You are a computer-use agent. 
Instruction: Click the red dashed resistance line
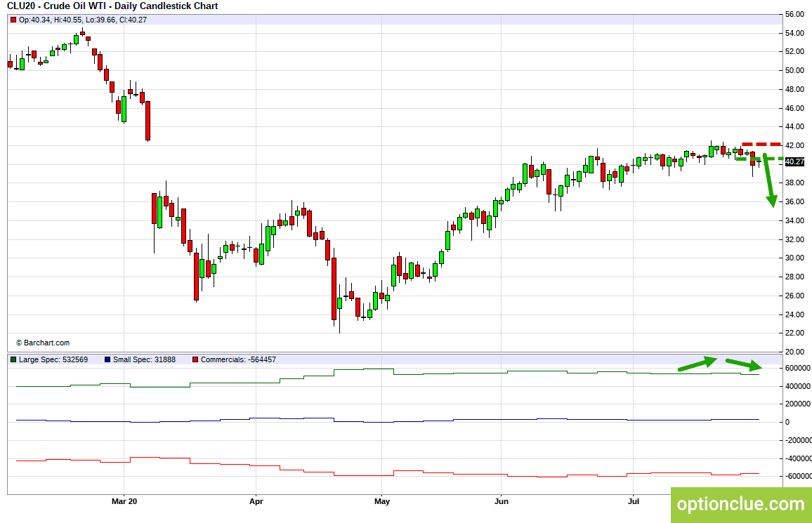(761, 144)
